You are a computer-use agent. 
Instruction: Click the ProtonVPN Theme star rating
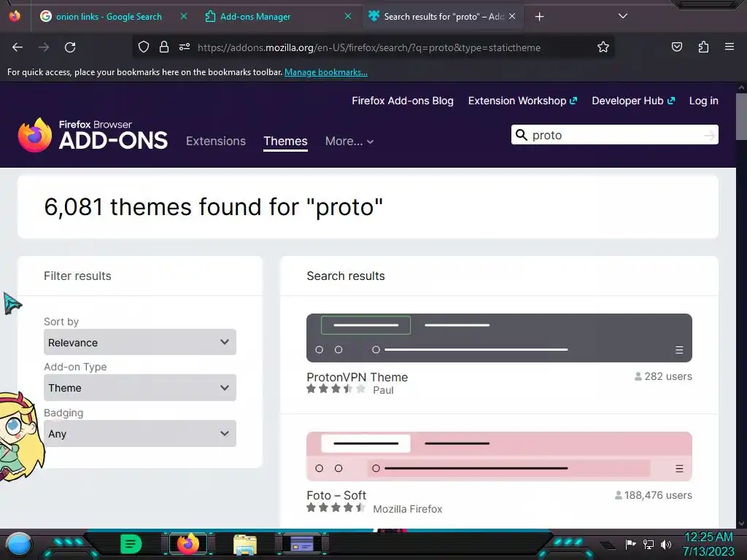coord(336,389)
